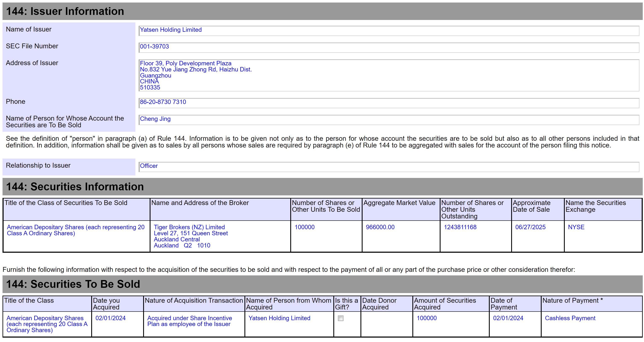Focus the Phone field 86-20-8730 7310

pos(389,103)
